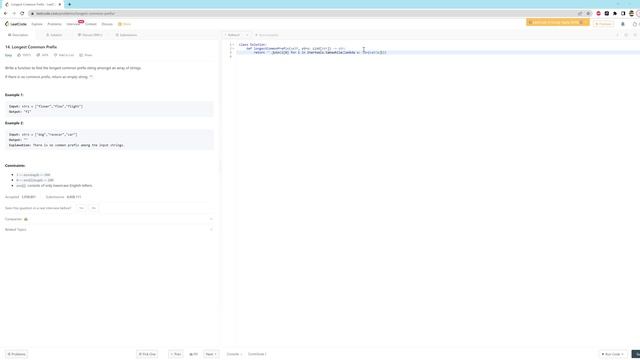Click the Example 1 input code block

[x=109, y=109]
